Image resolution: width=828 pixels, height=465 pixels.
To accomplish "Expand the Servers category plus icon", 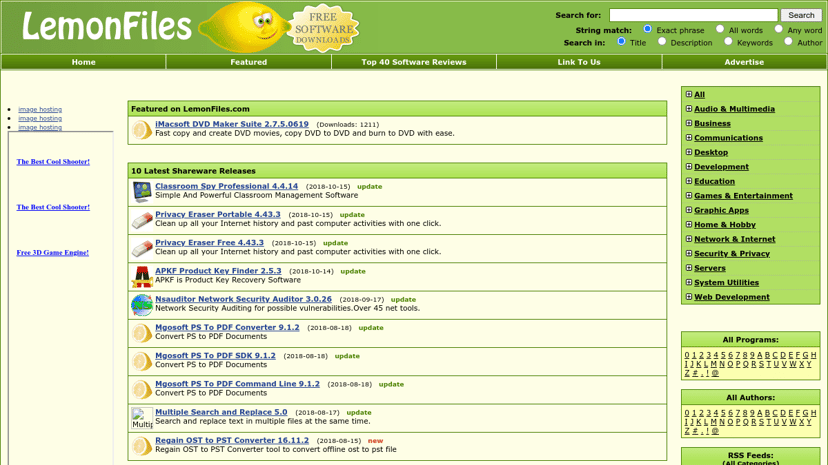I will click(689, 268).
